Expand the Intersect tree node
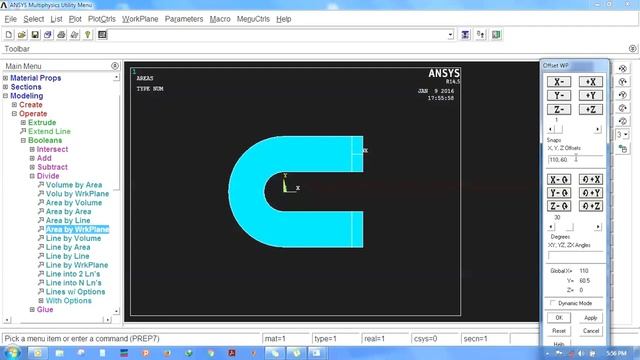 click(32, 149)
